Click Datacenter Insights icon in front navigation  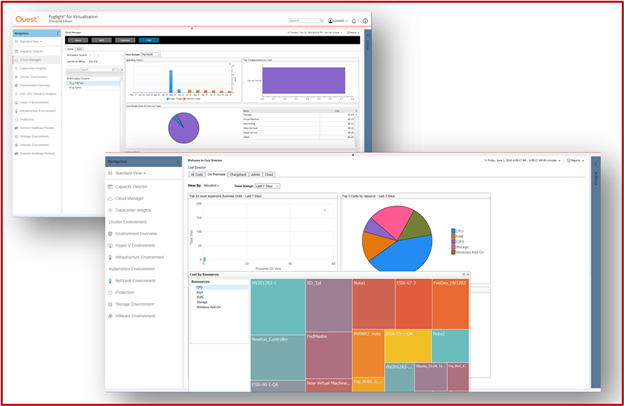pyautogui.click(x=110, y=210)
